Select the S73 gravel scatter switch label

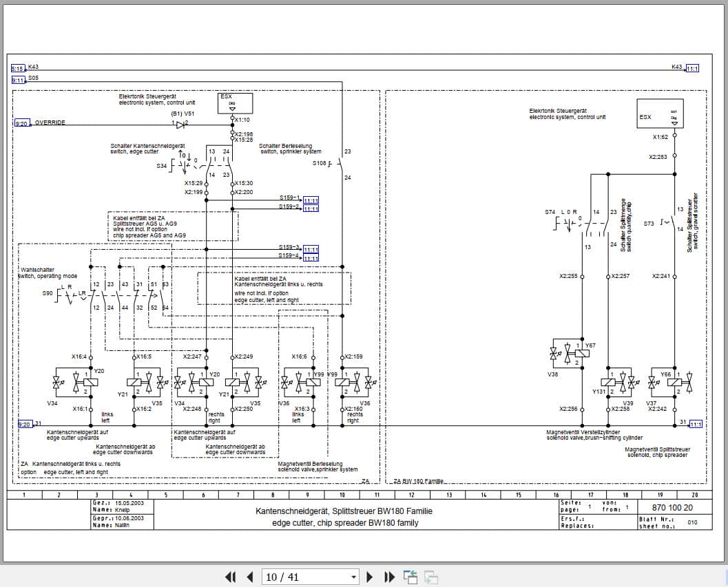pyautogui.click(x=649, y=224)
